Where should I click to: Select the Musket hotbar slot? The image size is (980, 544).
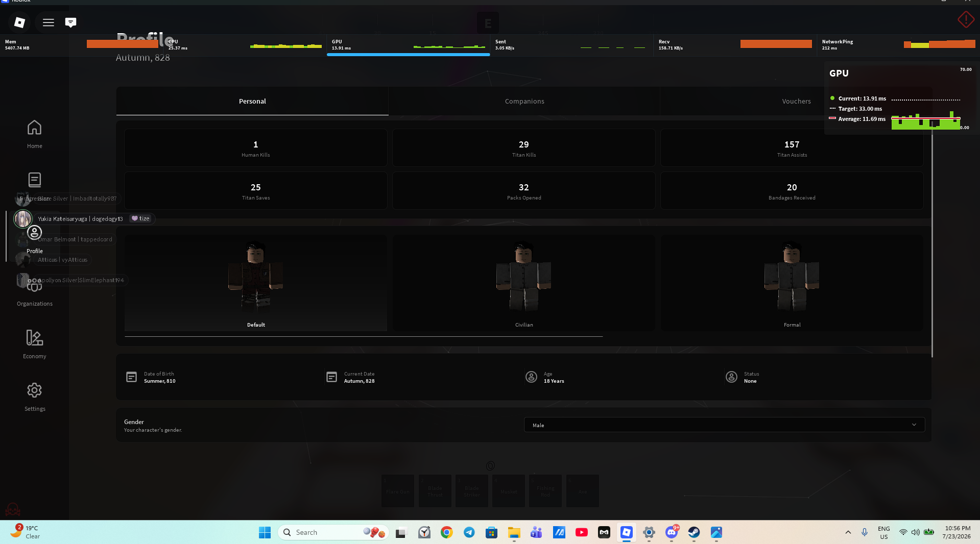coord(509,491)
